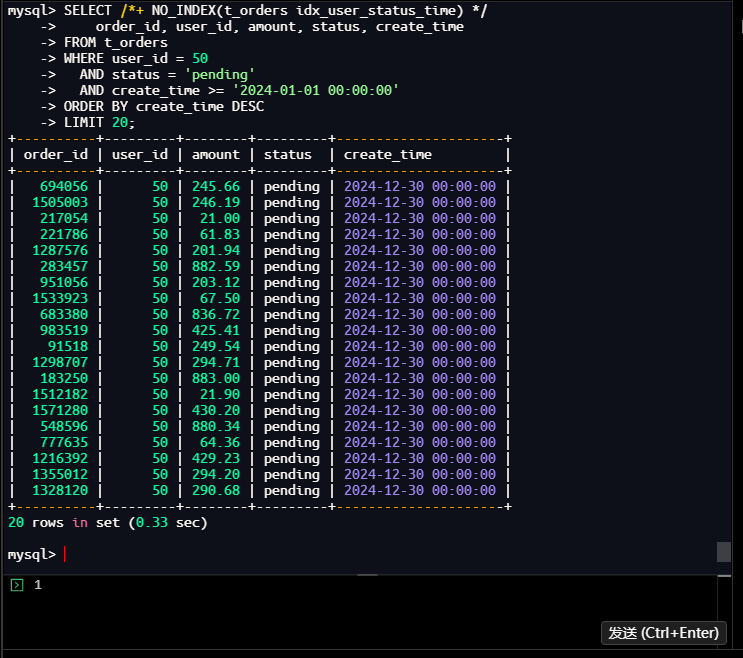Click amount value 294.71
This screenshot has height=658, width=743.
coord(216,362)
